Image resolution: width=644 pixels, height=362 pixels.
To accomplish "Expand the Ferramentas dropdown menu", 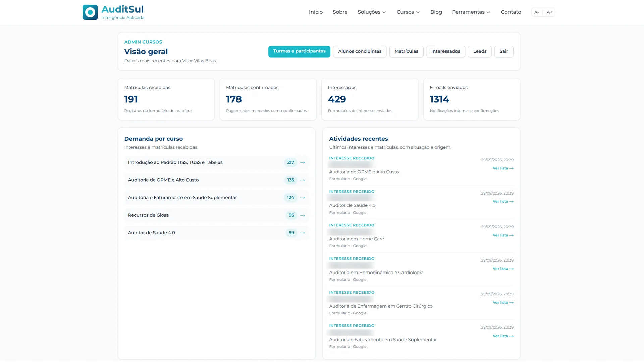I will (x=471, y=12).
